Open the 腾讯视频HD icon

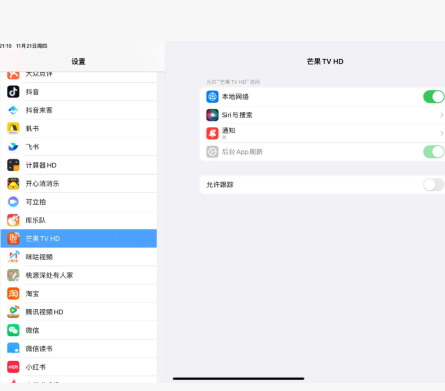(13, 312)
